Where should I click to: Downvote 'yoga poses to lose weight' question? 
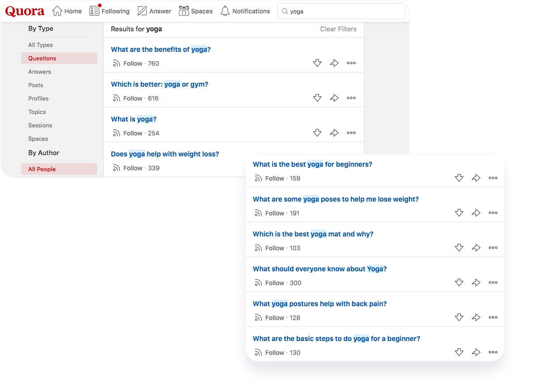pyautogui.click(x=459, y=213)
